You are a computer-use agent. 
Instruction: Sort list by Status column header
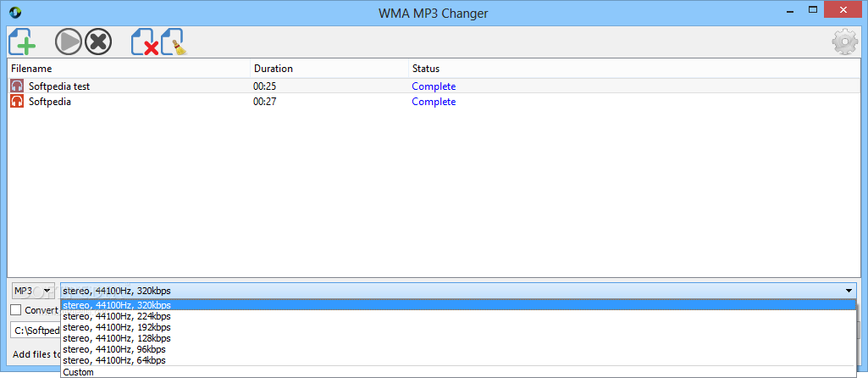click(635, 69)
